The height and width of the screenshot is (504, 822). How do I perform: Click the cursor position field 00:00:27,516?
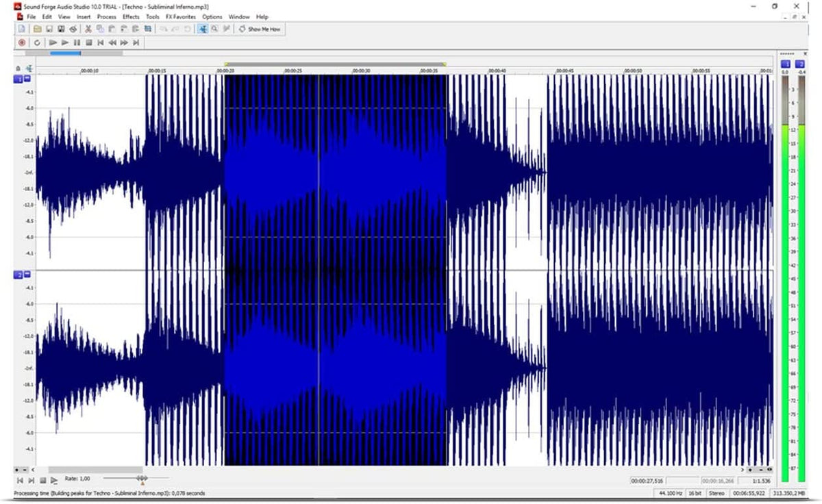pos(647,481)
